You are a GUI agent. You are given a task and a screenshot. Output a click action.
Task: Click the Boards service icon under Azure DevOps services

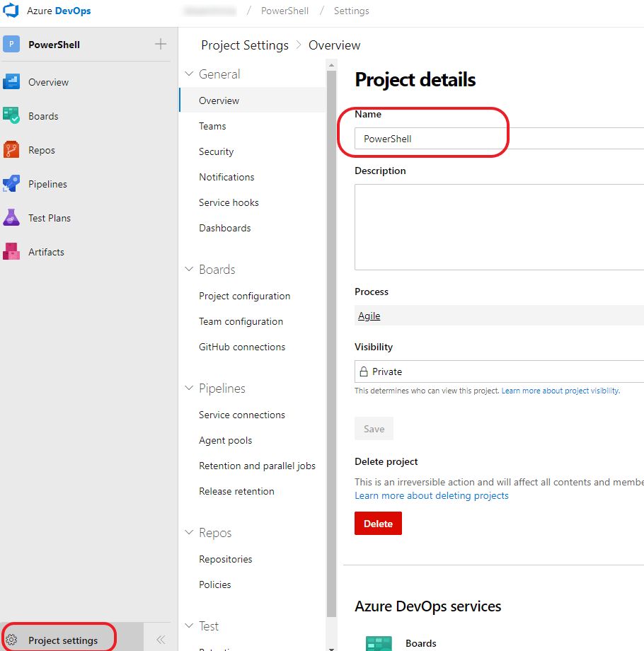click(379, 643)
